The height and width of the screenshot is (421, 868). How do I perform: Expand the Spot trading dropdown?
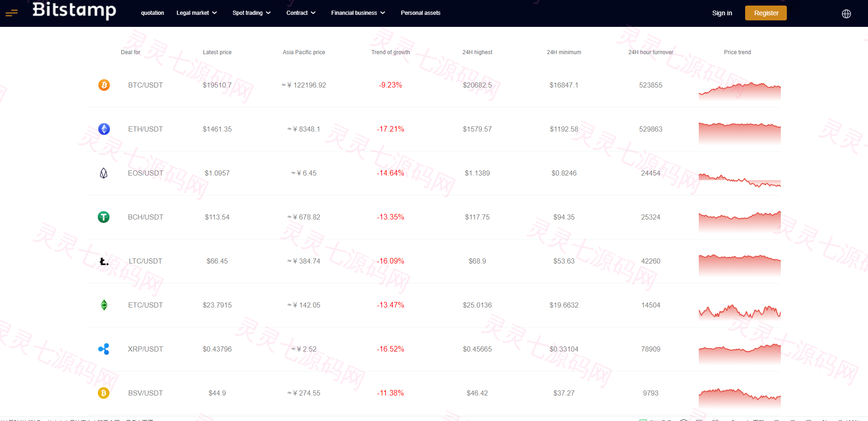click(251, 13)
